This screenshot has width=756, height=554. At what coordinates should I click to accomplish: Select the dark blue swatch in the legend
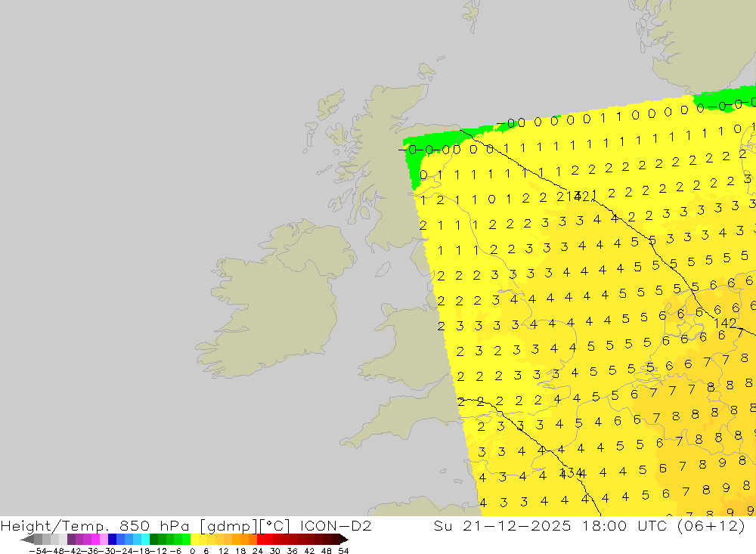pyautogui.click(x=112, y=539)
